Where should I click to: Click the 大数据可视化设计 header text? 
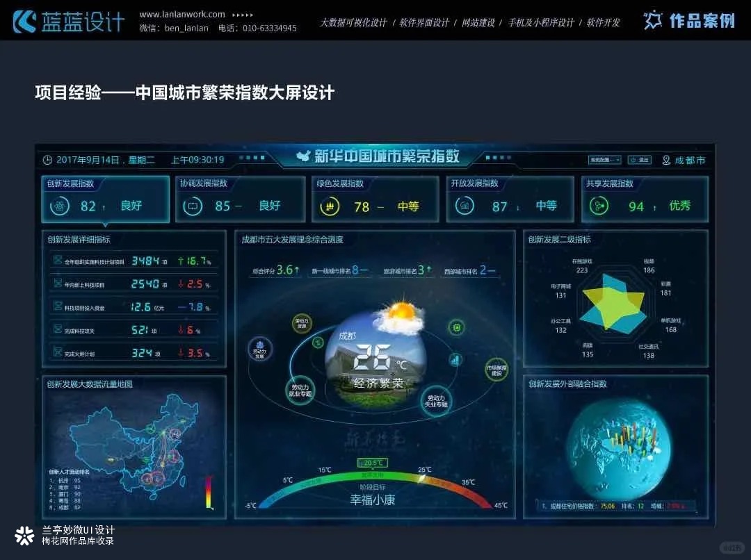(353, 22)
